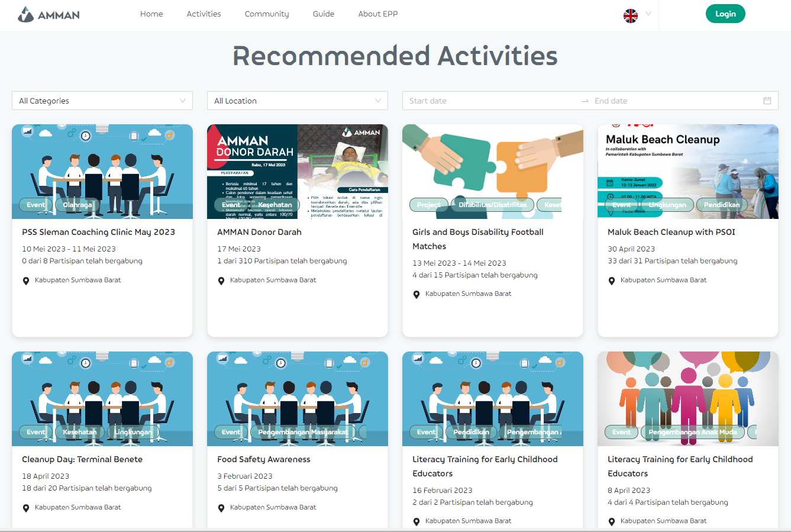Go to the Community page
The image size is (791, 532).
[x=267, y=14]
